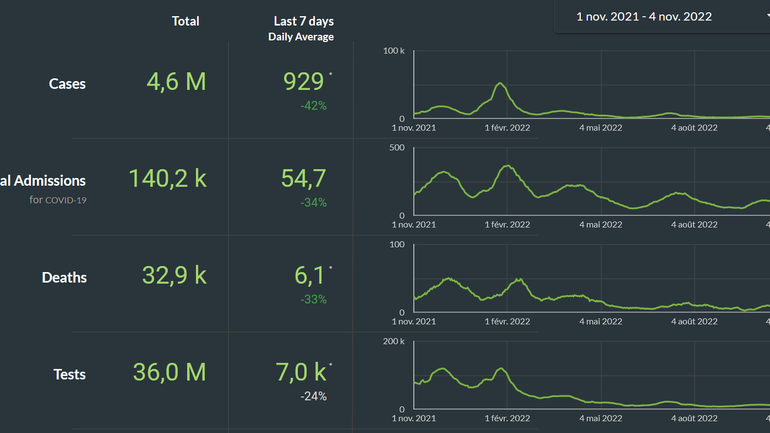Click the Total column header
770x433 pixels.
tap(185, 21)
